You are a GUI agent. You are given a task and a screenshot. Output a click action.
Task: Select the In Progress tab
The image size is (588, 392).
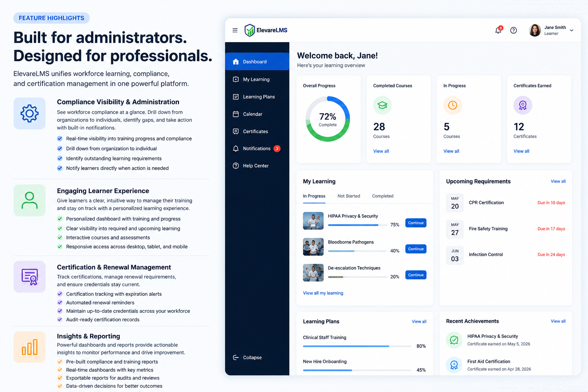(314, 196)
